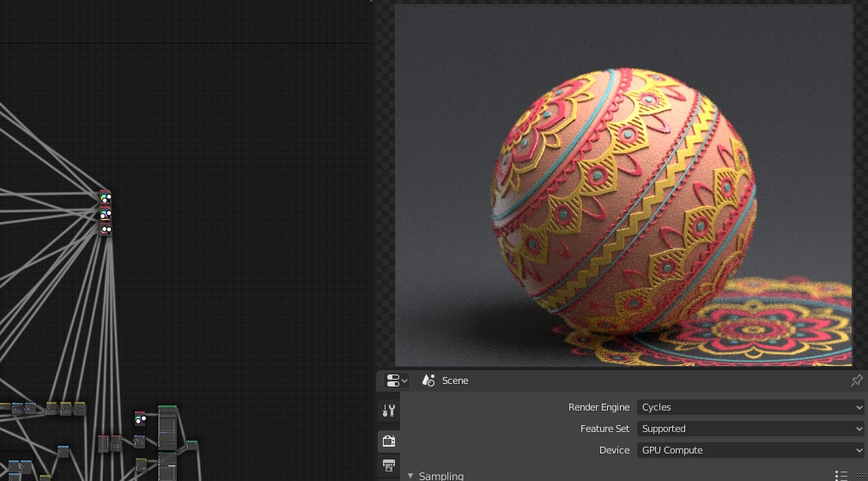Select the purple-header node in the node editor
The height and width of the screenshot is (481, 868).
coord(139,441)
